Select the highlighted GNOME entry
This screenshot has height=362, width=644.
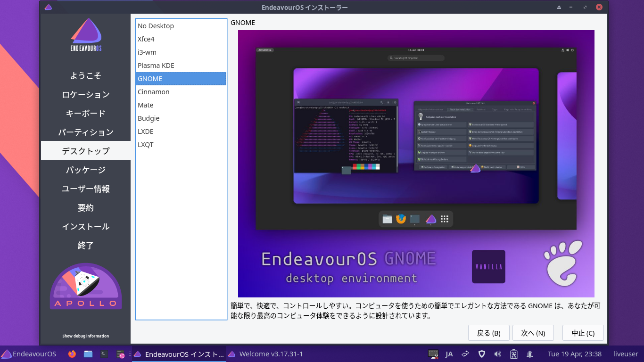(181, 79)
